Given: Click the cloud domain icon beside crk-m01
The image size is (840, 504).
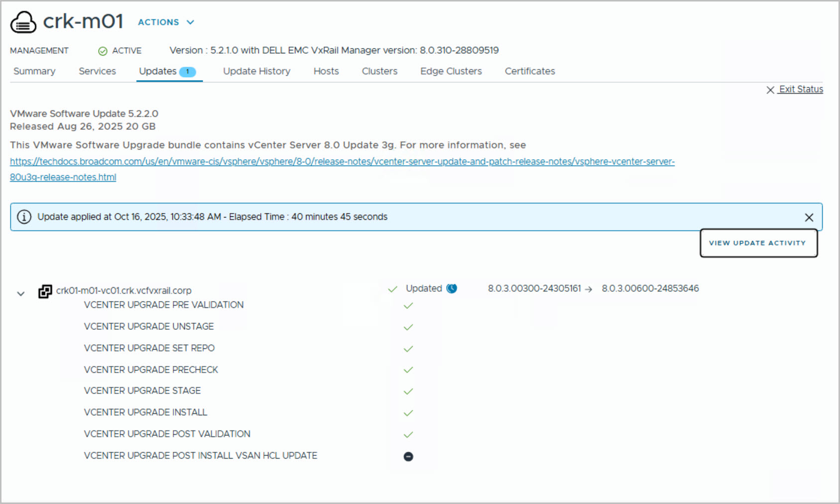Looking at the screenshot, I should 23,22.
